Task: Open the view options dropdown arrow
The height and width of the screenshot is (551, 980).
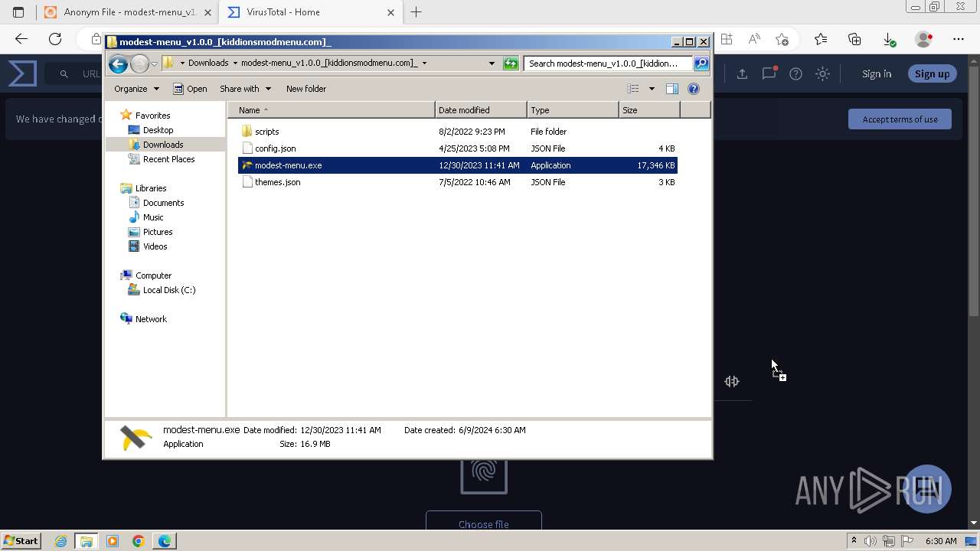Action: pos(652,89)
